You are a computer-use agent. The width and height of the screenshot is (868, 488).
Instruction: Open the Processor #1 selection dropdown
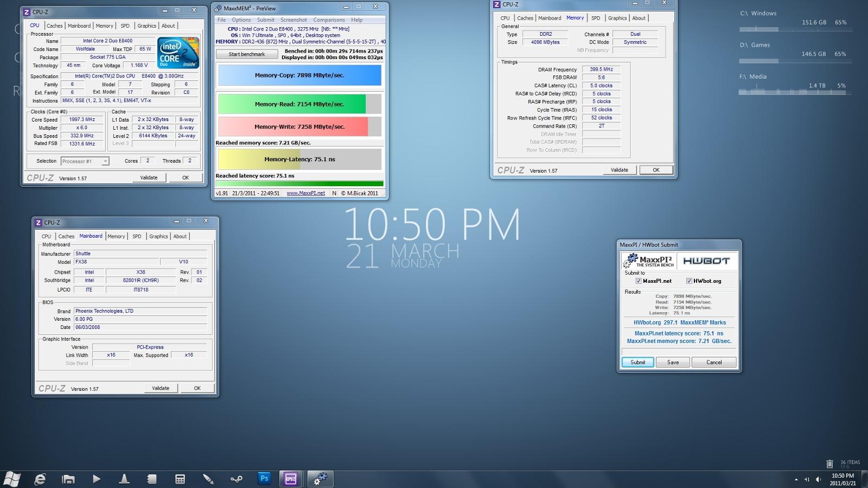tap(85, 161)
